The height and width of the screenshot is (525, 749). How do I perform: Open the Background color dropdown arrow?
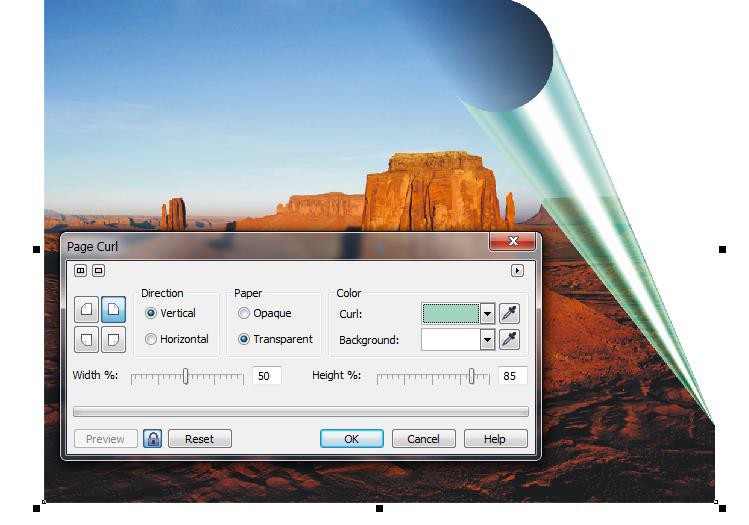[487, 340]
